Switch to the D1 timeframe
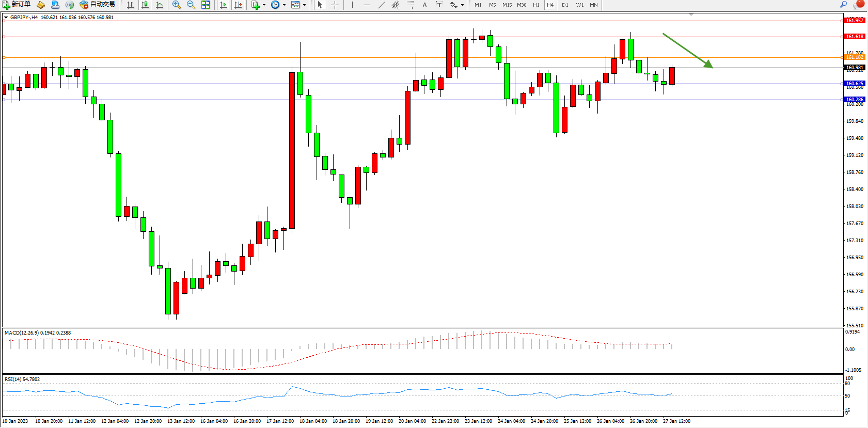 pos(565,5)
